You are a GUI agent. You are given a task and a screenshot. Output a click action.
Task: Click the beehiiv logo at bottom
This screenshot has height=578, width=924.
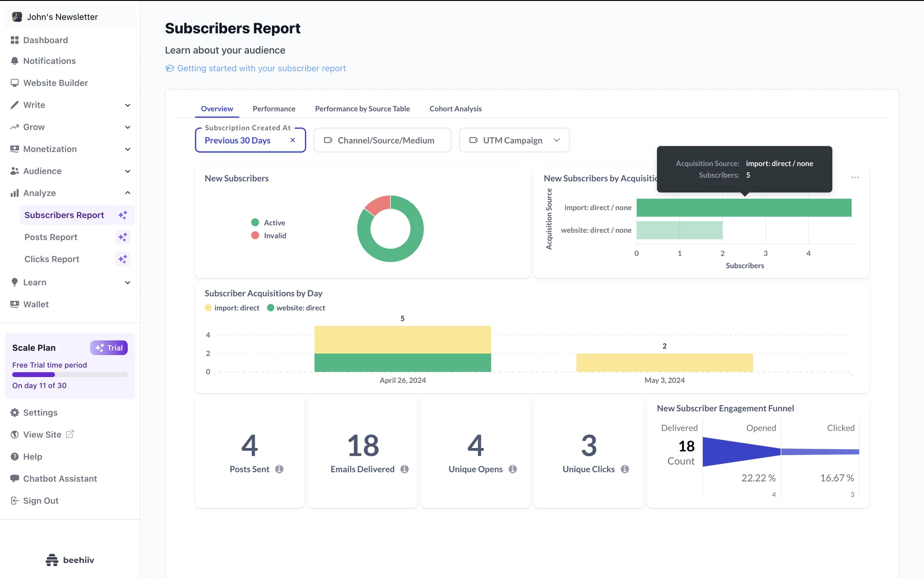[x=70, y=560]
